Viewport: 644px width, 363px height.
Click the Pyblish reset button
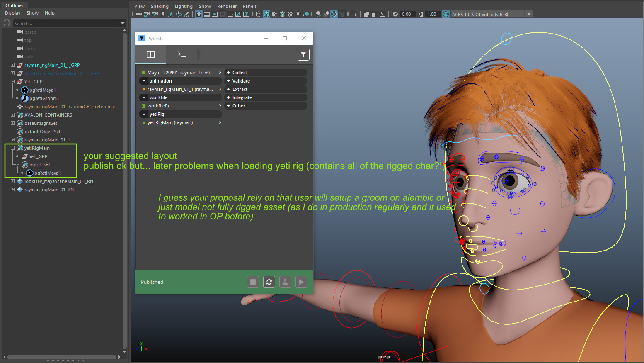(x=269, y=282)
